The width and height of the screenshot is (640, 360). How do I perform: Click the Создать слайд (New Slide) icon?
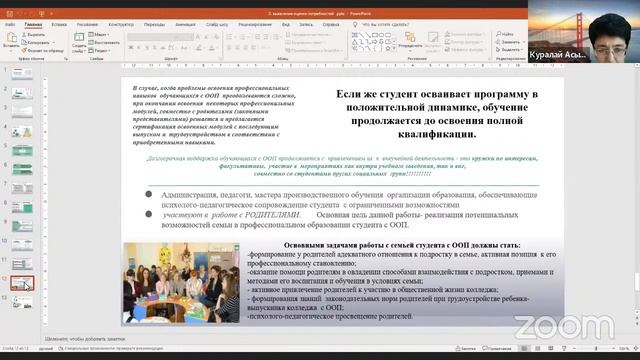(78, 37)
